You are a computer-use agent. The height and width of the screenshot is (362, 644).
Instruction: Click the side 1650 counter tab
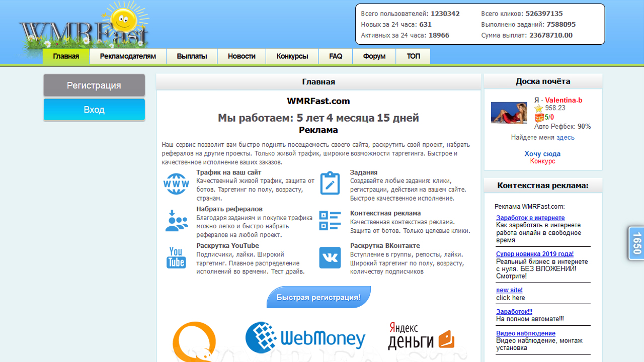[636, 243]
